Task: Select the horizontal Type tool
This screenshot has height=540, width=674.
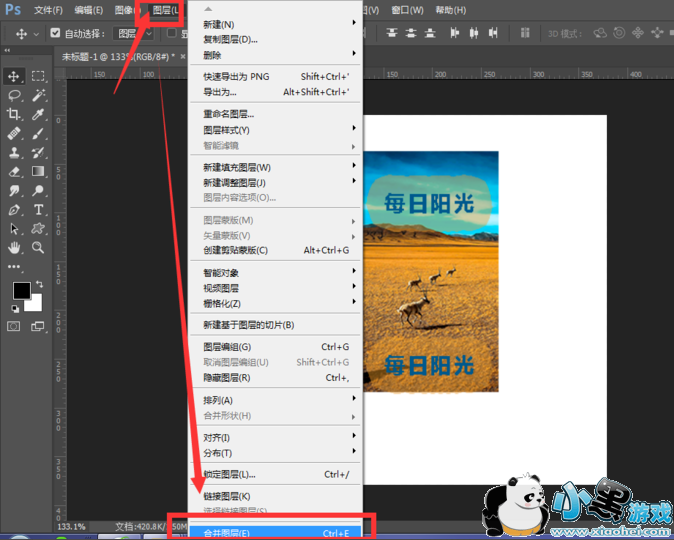Action: 39,210
